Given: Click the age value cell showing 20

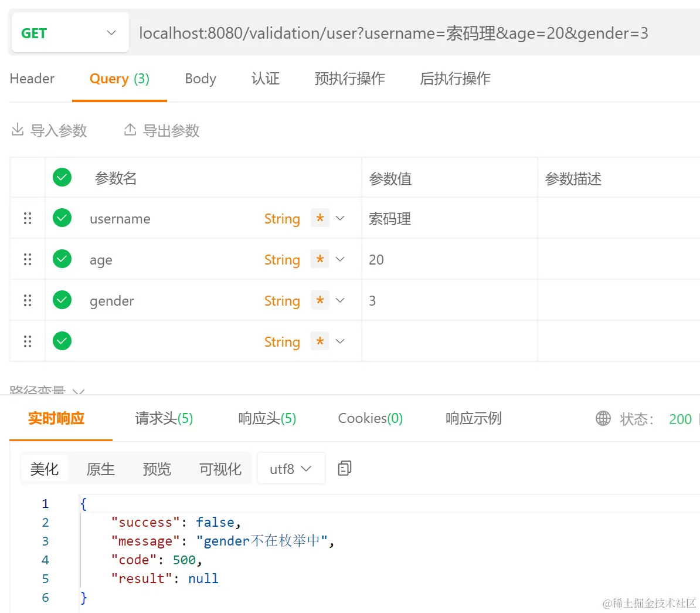Looking at the screenshot, I should [450, 259].
